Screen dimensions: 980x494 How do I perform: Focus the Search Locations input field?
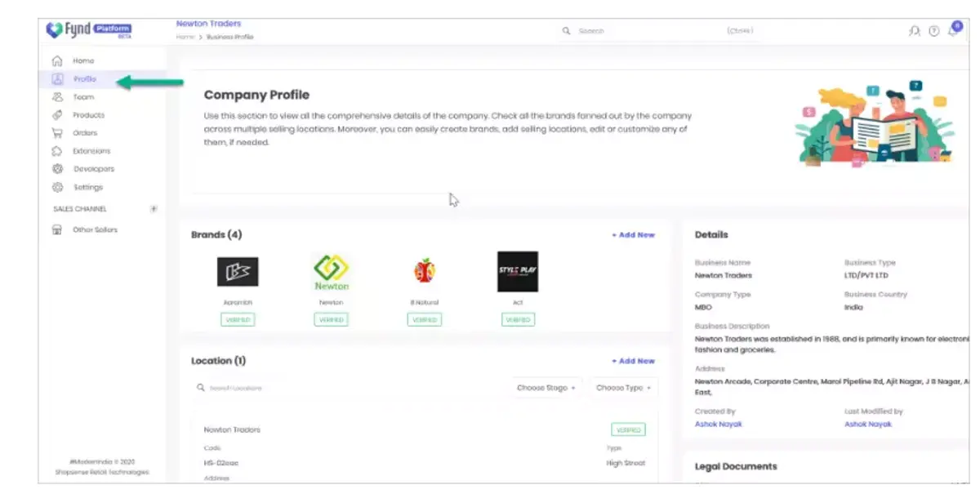[x=351, y=388]
